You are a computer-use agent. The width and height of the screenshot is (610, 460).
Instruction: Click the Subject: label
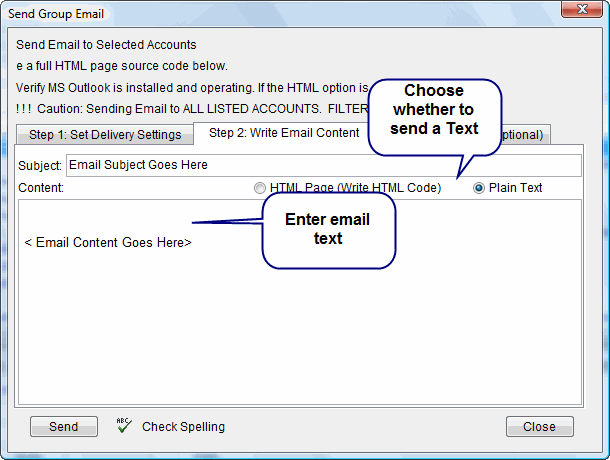tap(40, 166)
